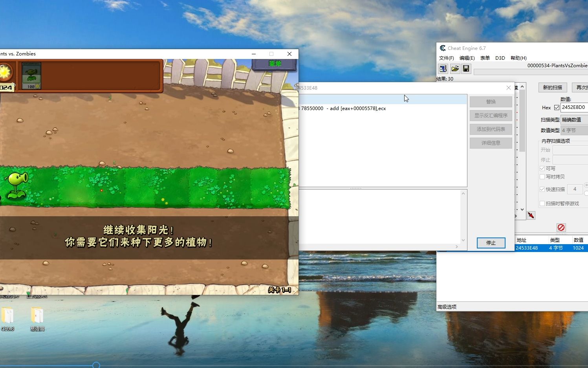This screenshot has width=588, height=368.
Task: Close the opcode dialog with the X button
Action: pos(509,88)
